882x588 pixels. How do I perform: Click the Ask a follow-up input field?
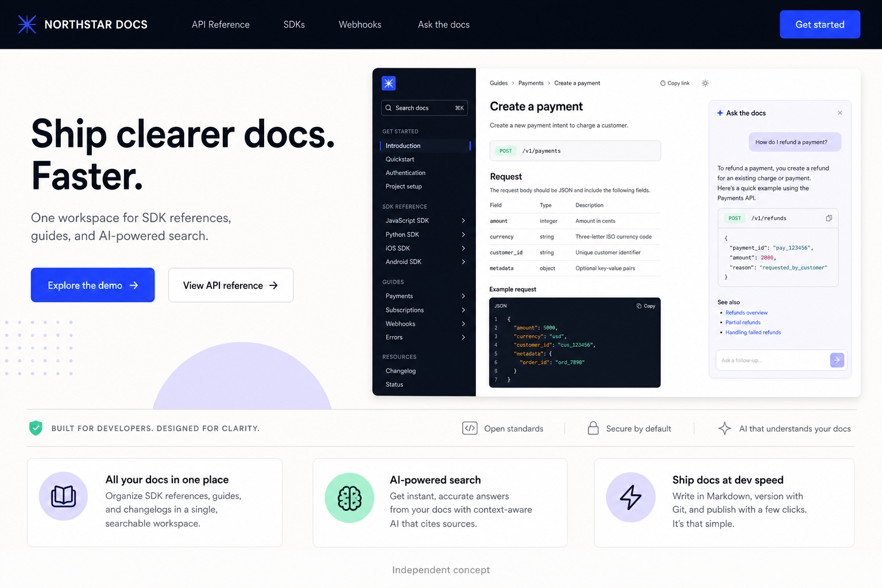tap(771, 361)
